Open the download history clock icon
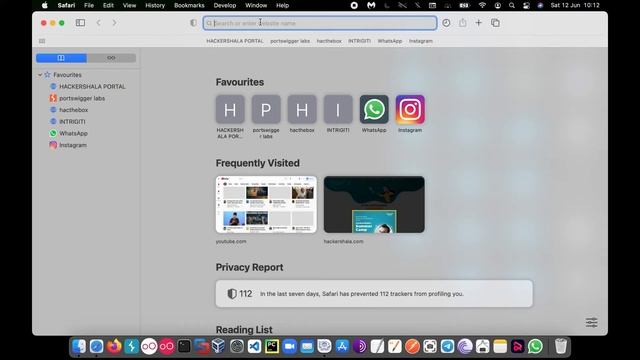Viewport: 640px width, 360px height. click(446, 23)
